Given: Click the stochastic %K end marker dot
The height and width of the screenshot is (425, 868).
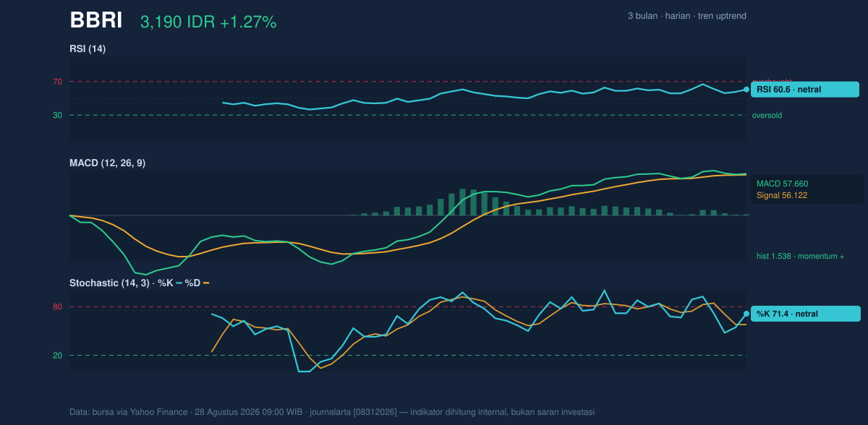Looking at the screenshot, I should [746, 314].
